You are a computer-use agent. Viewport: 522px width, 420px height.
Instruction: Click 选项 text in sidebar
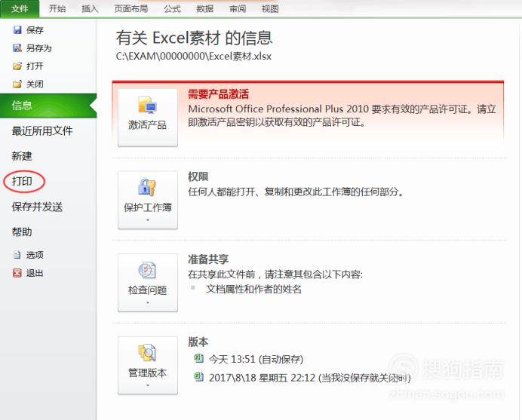click(35, 256)
